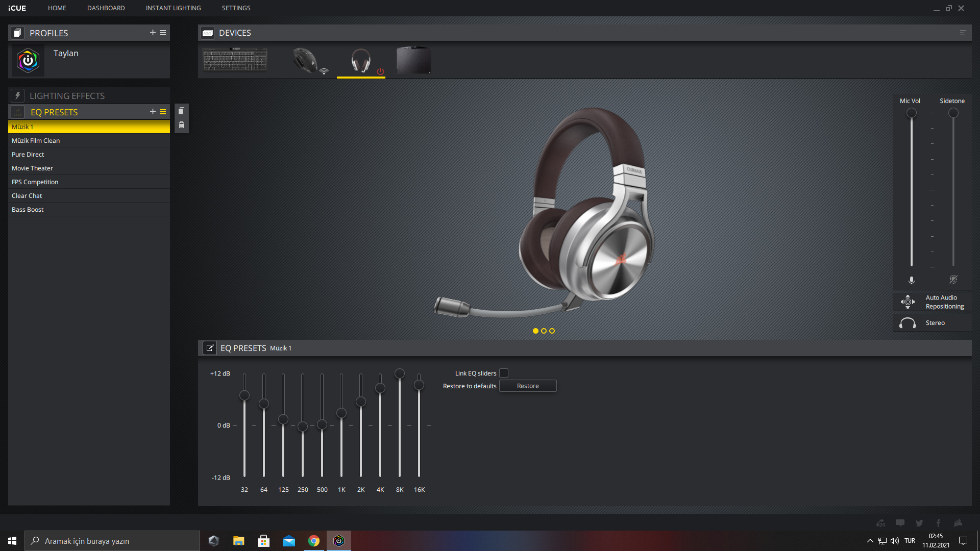Image resolution: width=980 pixels, height=551 pixels.
Task: Enable the Link EQ sliders checkbox
Action: pyautogui.click(x=504, y=373)
